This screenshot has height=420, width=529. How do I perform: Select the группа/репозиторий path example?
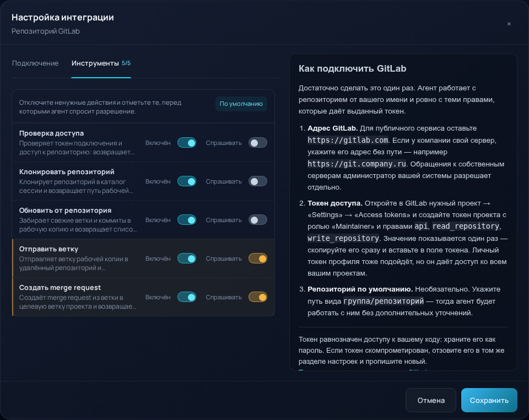click(384, 301)
